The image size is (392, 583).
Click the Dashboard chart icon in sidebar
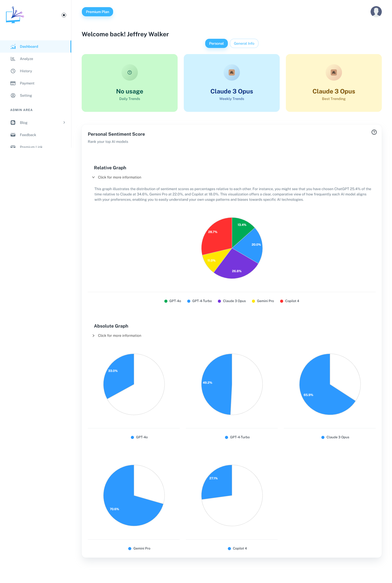pos(13,47)
